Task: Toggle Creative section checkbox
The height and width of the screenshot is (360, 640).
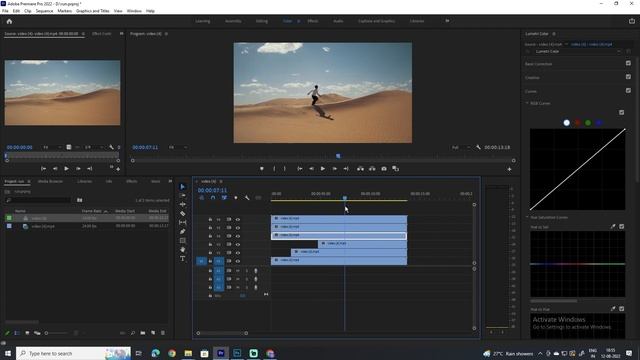Action: (x=628, y=77)
